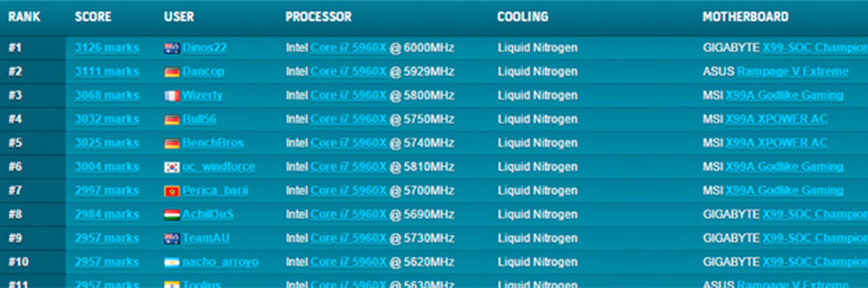Open X99A Godlike Gaming link in oc_windforce's row
Image resolution: width=868 pixels, height=288 pixels.
784,167
